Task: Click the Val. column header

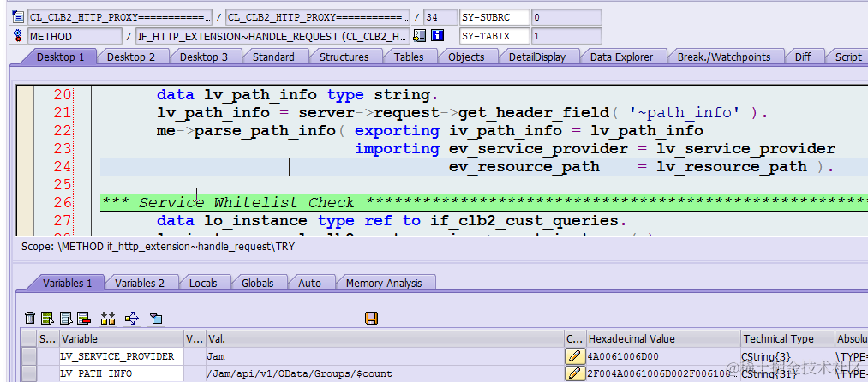Action: pyautogui.click(x=385, y=339)
